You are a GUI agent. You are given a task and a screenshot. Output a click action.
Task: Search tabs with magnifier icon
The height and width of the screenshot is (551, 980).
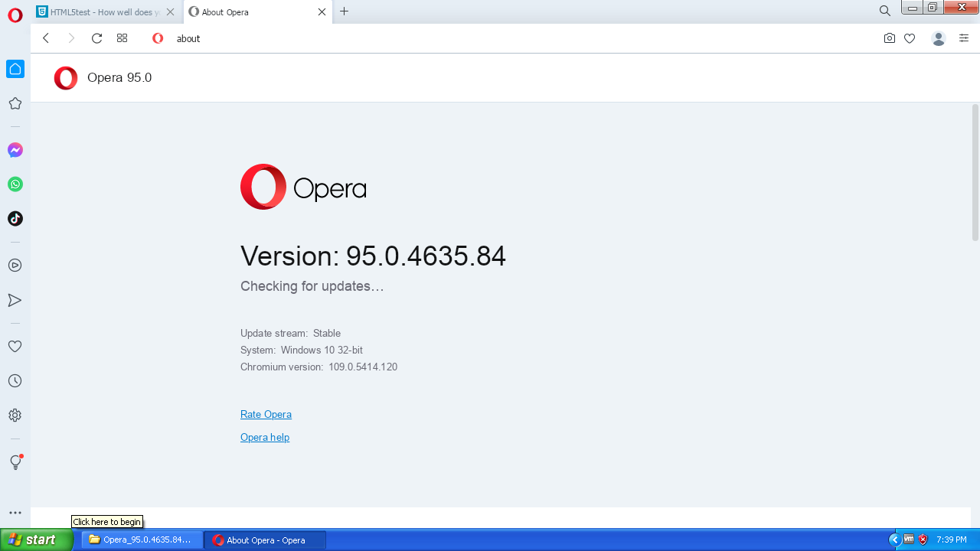click(x=885, y=11)
